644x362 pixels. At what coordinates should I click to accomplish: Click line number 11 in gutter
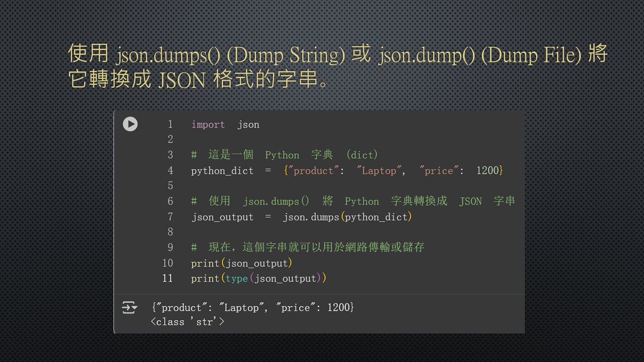pyautogui.click(x=167, y=278)
